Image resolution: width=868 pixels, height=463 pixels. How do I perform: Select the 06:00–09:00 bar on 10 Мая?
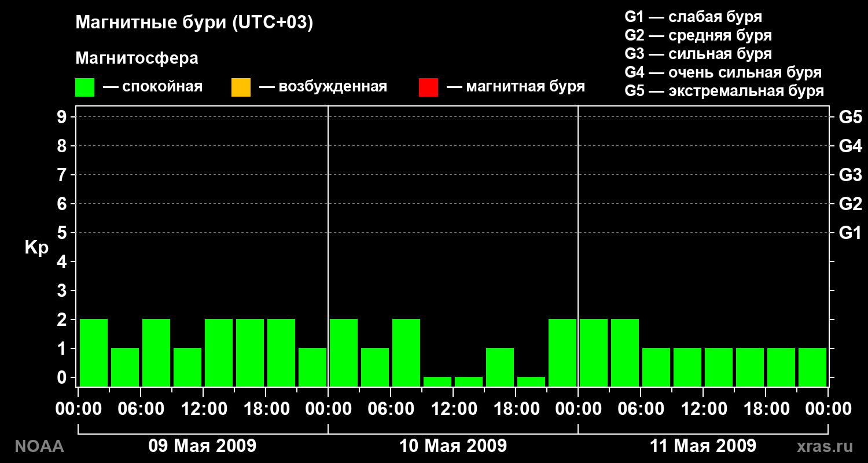coord(406,352)
